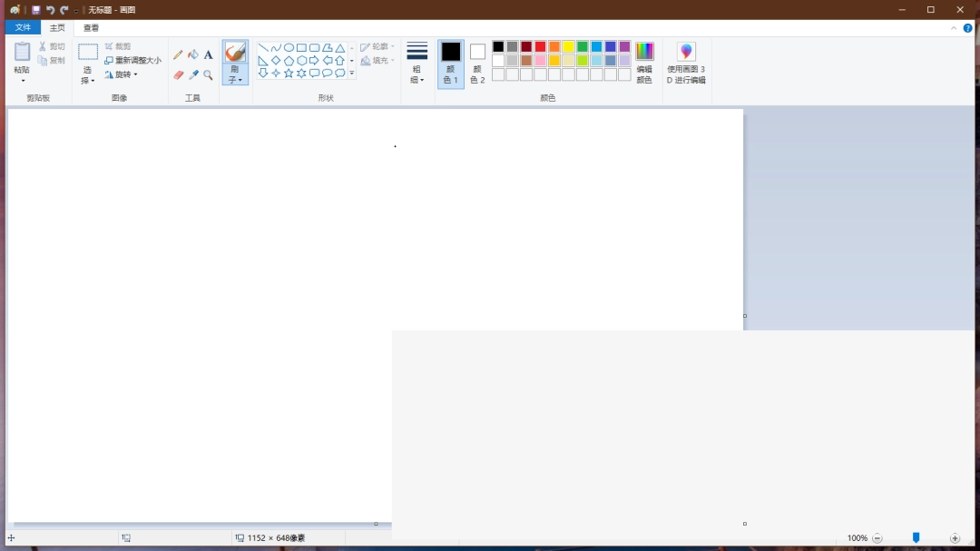The image size is (980, 551).
Task: Select the Pencil tool
Action: pyautogui.click(x=178, y=55)
